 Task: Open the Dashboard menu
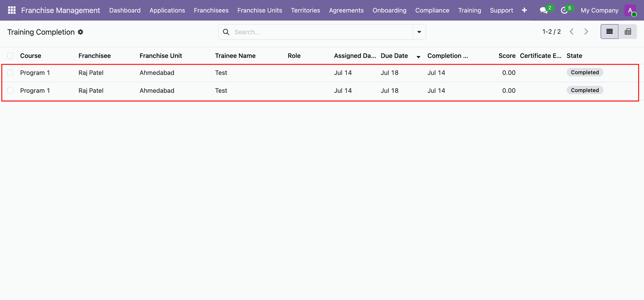click(x=125, y=10)
